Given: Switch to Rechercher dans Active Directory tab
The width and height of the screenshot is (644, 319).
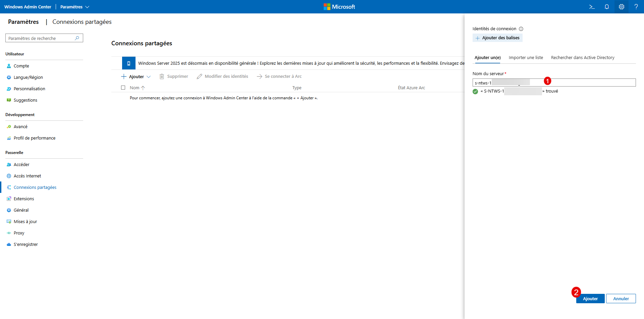Looking at the screenshot, I should coord(582,58).
